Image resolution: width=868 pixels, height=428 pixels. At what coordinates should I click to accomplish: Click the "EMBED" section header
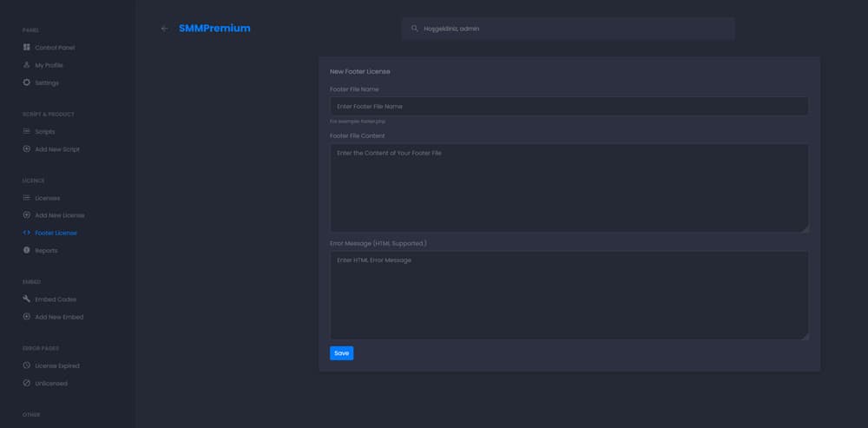(x=31, y=282)
